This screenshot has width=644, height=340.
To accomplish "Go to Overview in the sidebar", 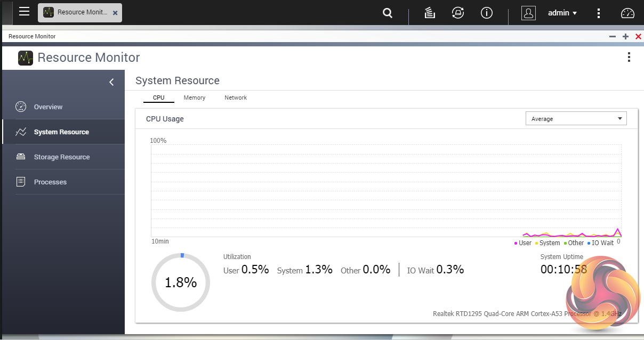I will [63, 107].
